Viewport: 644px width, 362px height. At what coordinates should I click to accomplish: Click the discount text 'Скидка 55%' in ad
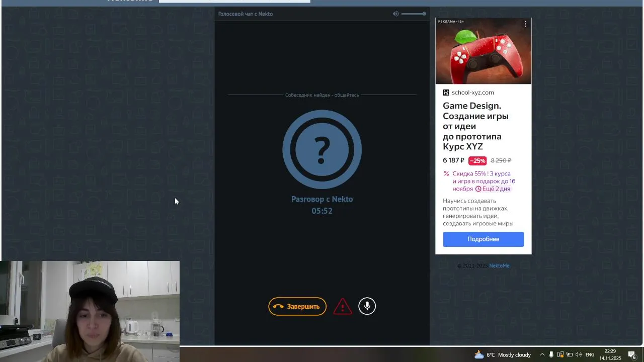point(470,173)
